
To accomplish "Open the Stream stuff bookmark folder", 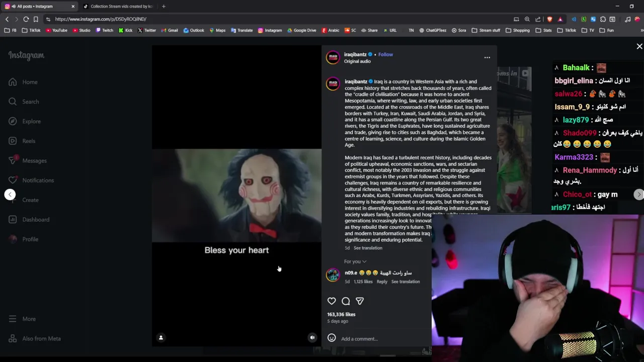I will (486, 30).
